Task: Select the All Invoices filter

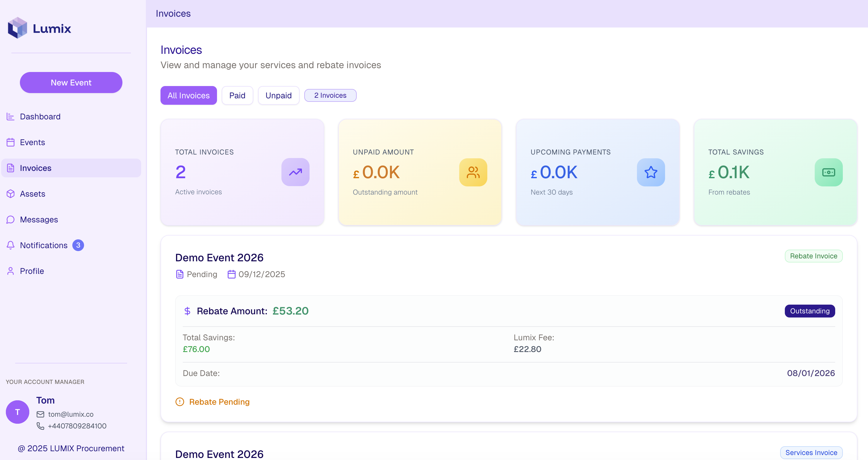Action: pyautogui.click(x=188, y=95)
